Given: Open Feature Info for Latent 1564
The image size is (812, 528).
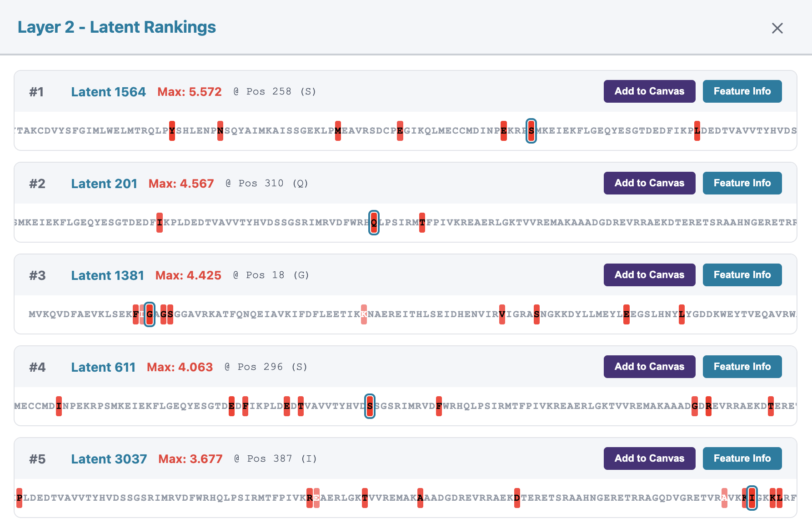Looking at the screenshot, I should [x=742, y=91].
